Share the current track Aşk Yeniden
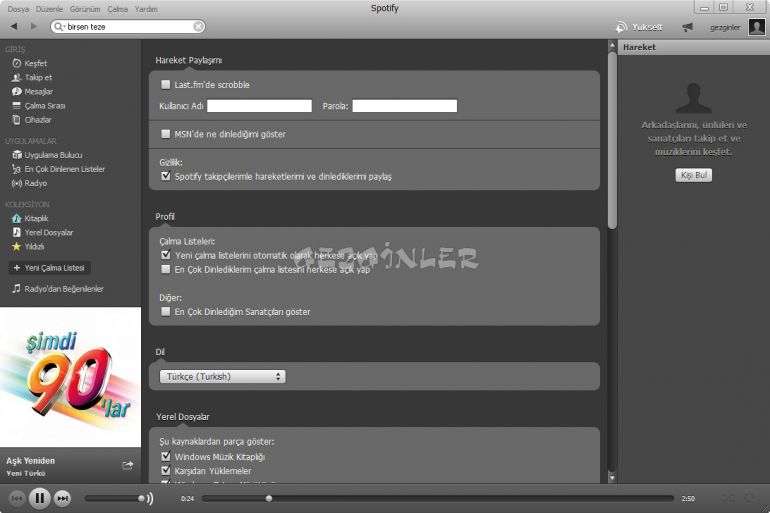 tap(128, 465)
